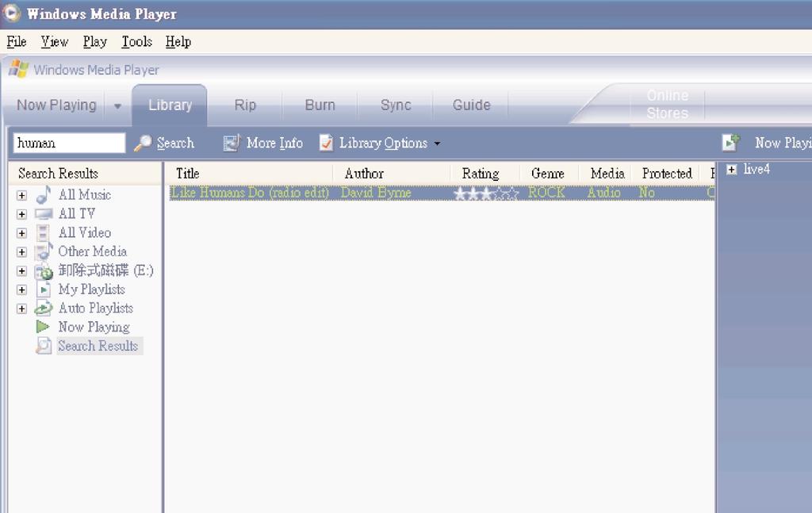Image resolution: width=812 pixels, height=513 pixels.
Task: Sort by the Protected column header
Action: [x=667, y=174]
